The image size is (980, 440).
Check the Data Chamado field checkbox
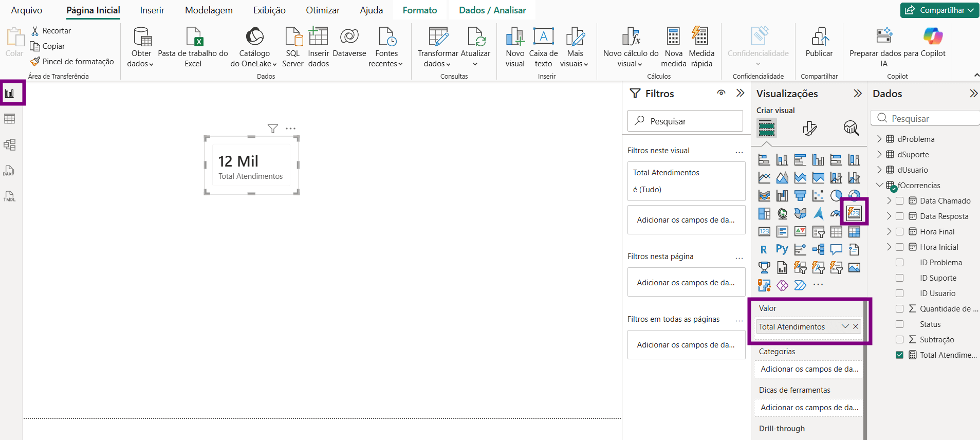point(899,201)
